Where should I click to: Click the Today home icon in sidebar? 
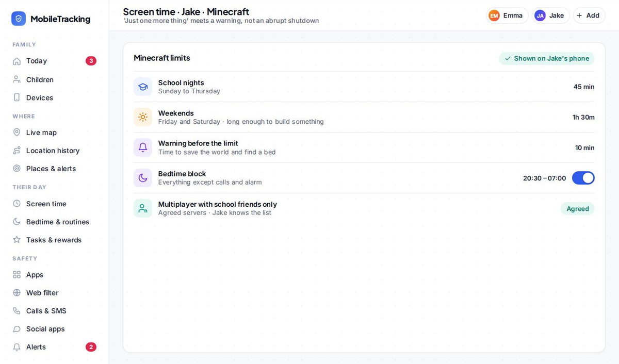(17, 61)
